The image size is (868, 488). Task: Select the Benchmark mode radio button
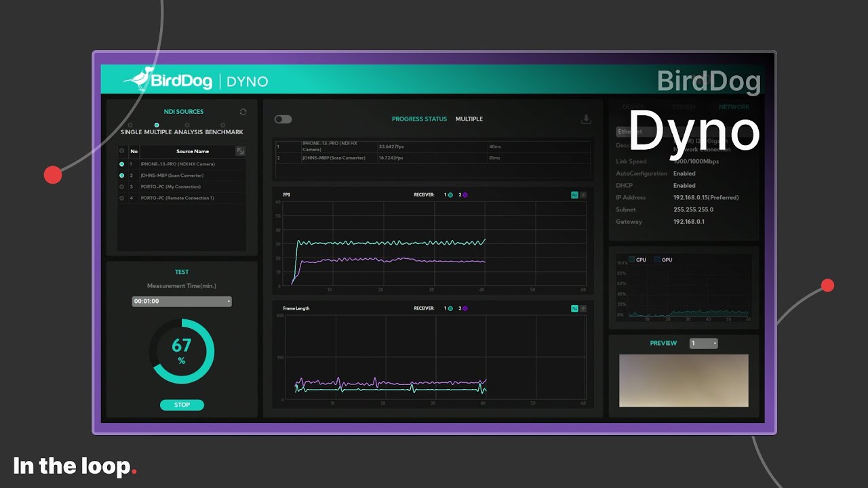pyautogui.click(x=222, y=125)
